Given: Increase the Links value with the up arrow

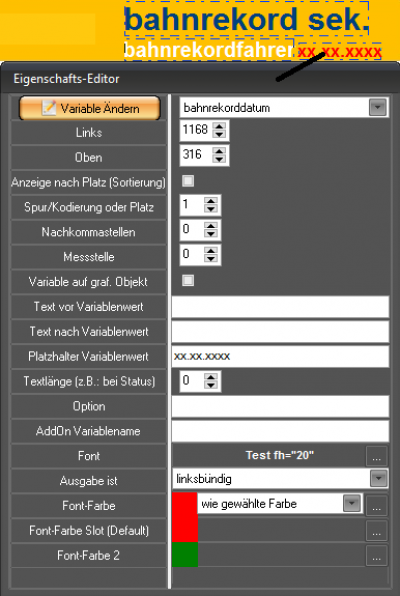Looking at the screenshot, I should coord(219,126).
